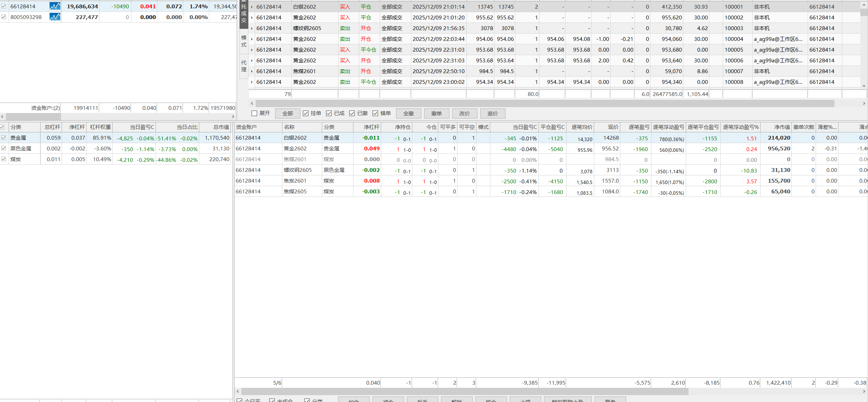This screenshot has height=402, width=868.
Task: Expand the 螺纹钢2605 order row arrow
Action: [x=252, y=28]
